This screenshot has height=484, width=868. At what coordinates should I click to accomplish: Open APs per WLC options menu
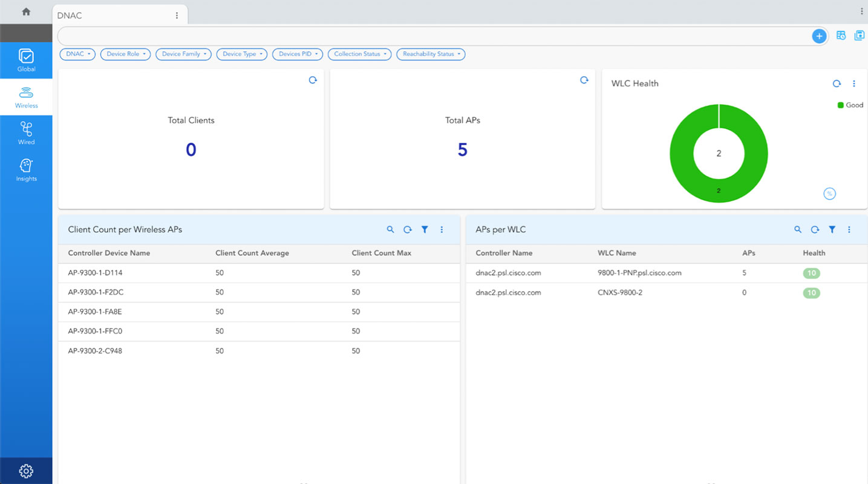[849, 230]
